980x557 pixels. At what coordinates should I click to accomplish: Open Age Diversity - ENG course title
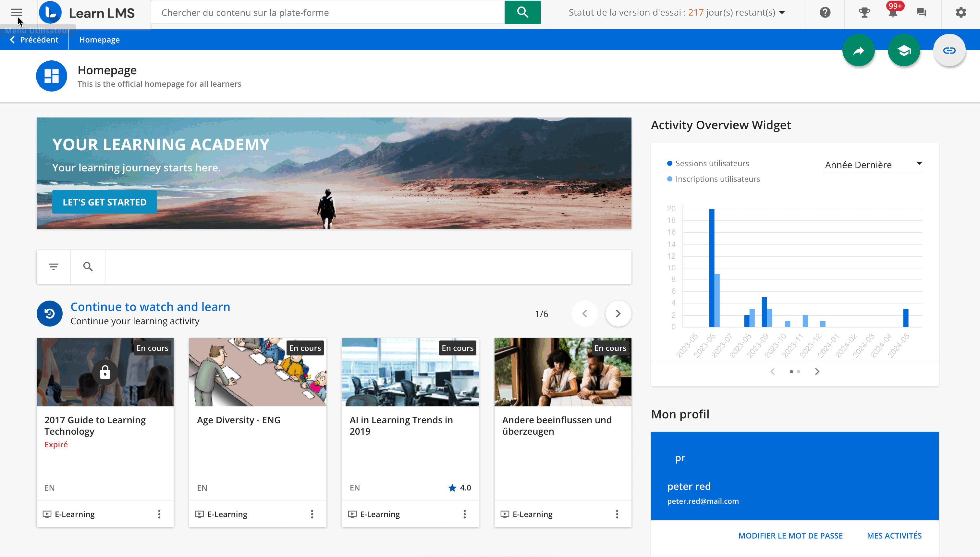pos(239,420)
